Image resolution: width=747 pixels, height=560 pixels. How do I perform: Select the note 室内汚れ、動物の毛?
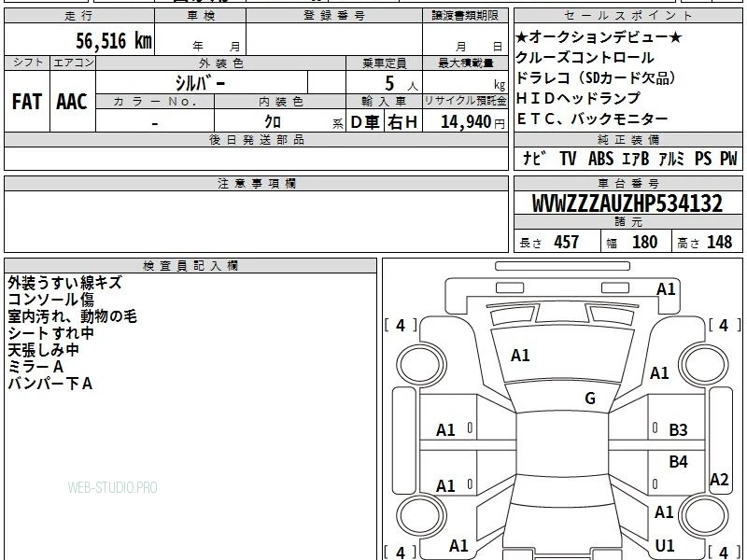[x=73, y=316]
